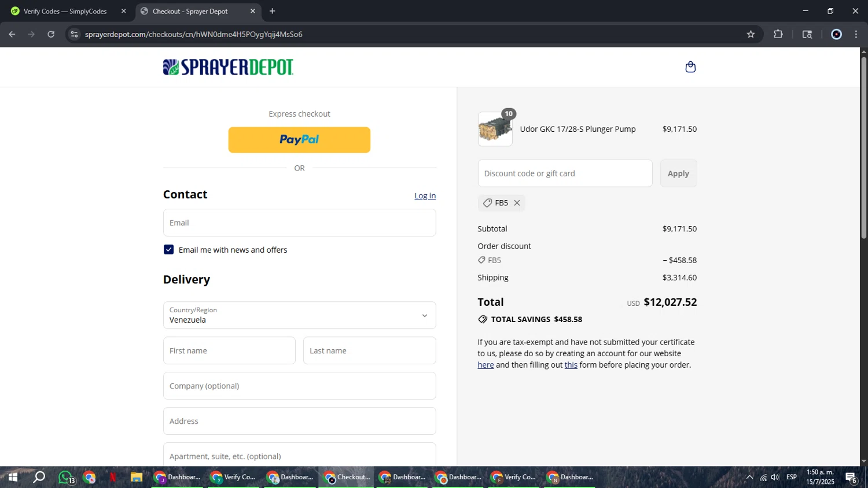Close the Verify Codes SimplyCodes tab

[x=123, y=11]
